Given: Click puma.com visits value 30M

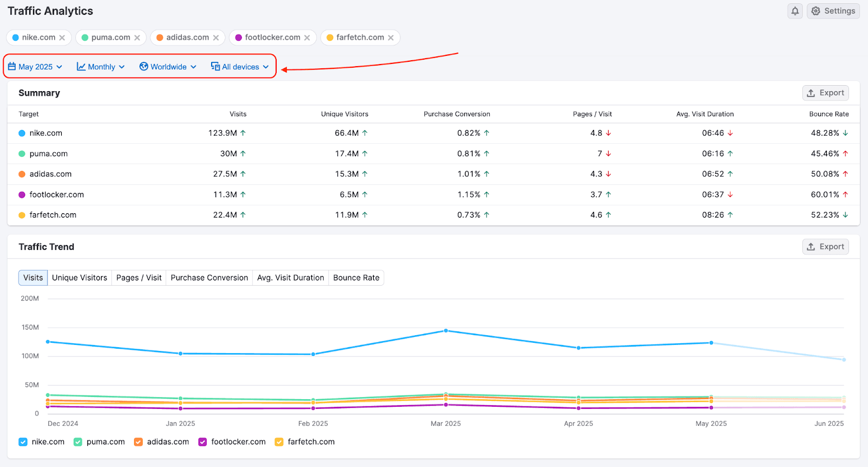Looking at the screenshot, I should pyautogui.click(x=228, y=153).
